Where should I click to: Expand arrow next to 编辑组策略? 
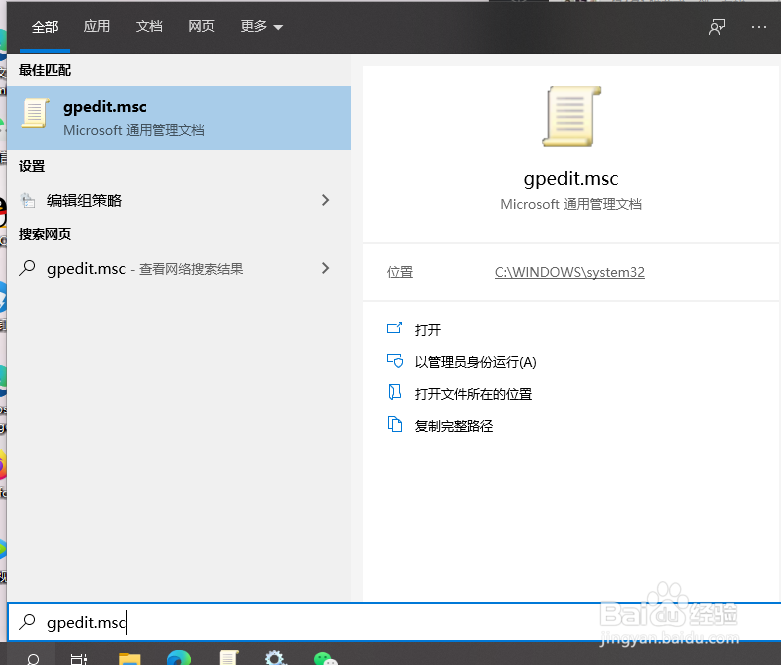[x=325, y=200]
